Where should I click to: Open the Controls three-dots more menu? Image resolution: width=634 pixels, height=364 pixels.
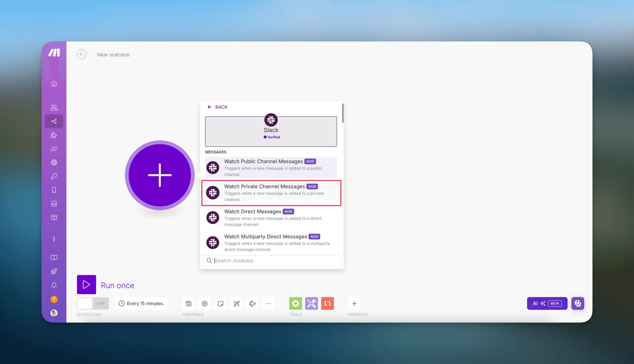269,303
